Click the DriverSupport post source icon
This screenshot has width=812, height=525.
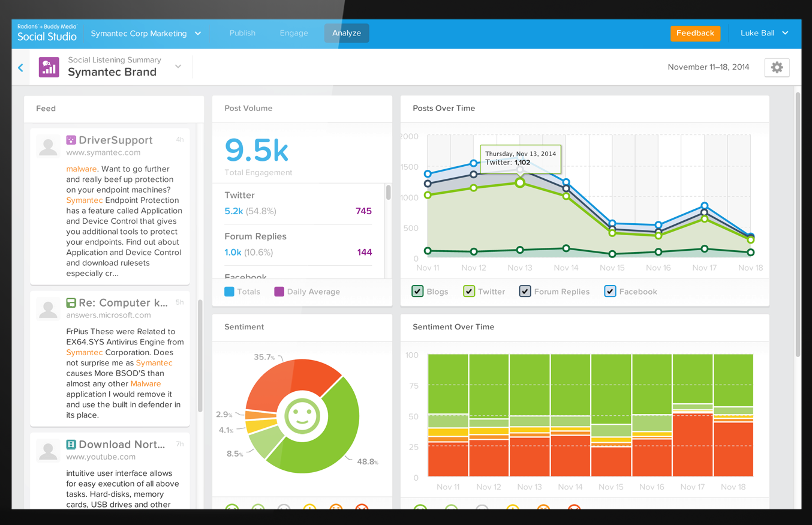pos(71,140)
